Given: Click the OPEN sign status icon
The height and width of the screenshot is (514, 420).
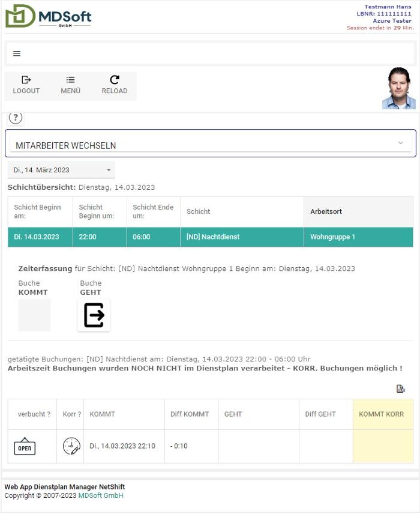Looking at the screenshot, I should pos(25,447).
